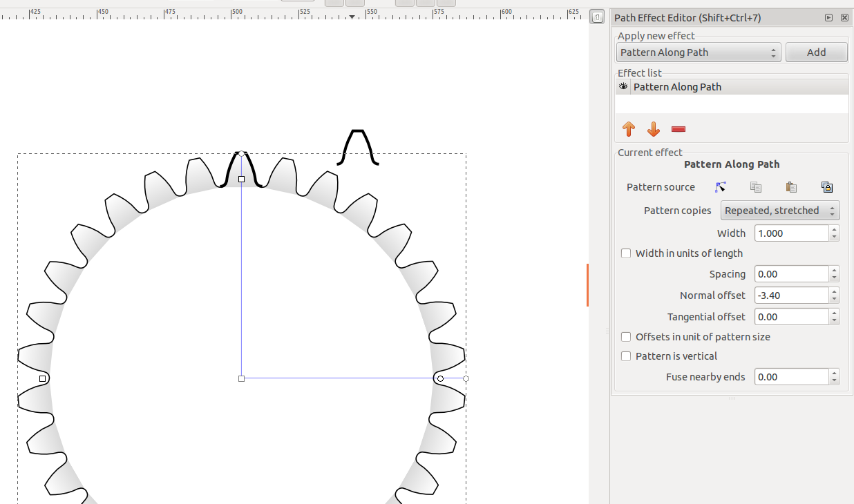Select the edit pattern on-canvas node icon

coord(720,186)
